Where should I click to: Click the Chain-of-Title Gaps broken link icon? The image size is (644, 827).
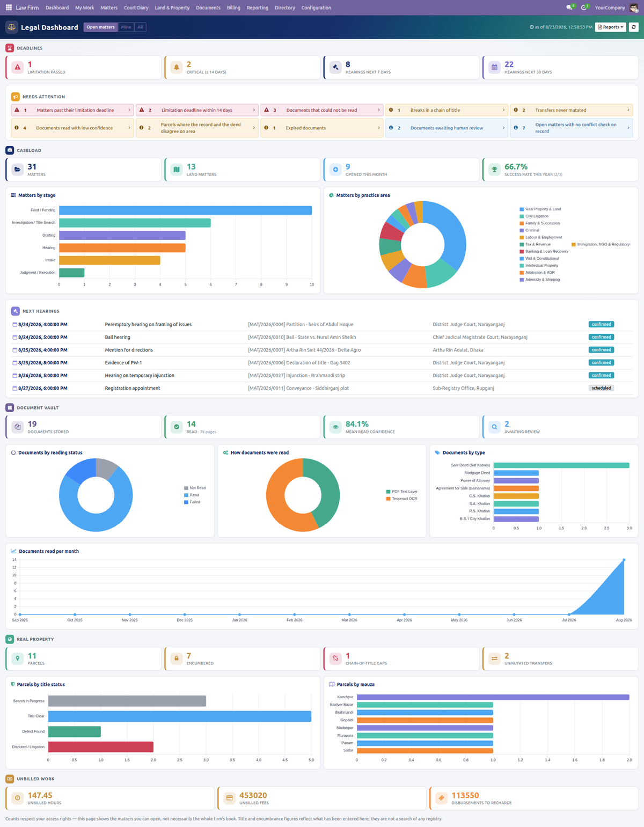pyautogui.click(x=335, y=658)
